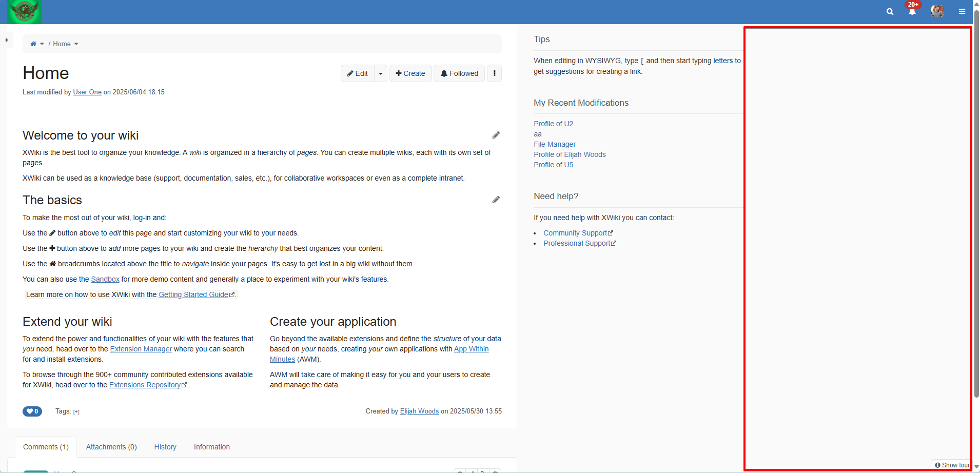Switch to the History tab
This screenshot has width=980, height=473.
coord(165,447)
